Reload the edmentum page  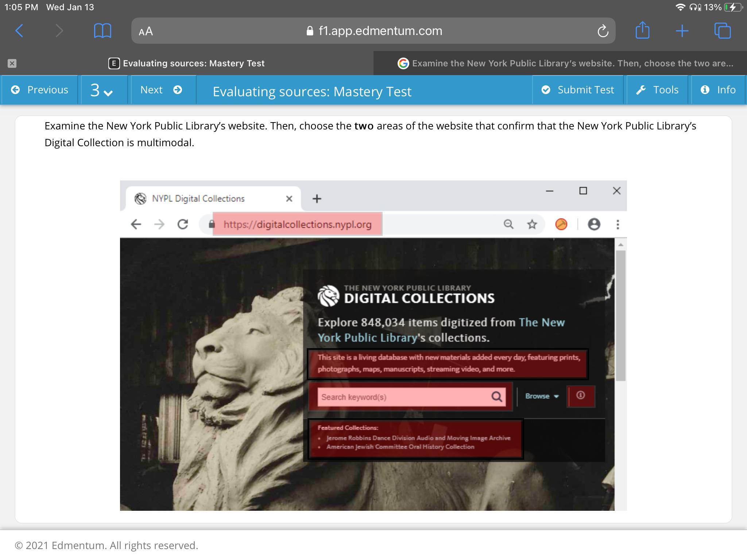(603, 31)
